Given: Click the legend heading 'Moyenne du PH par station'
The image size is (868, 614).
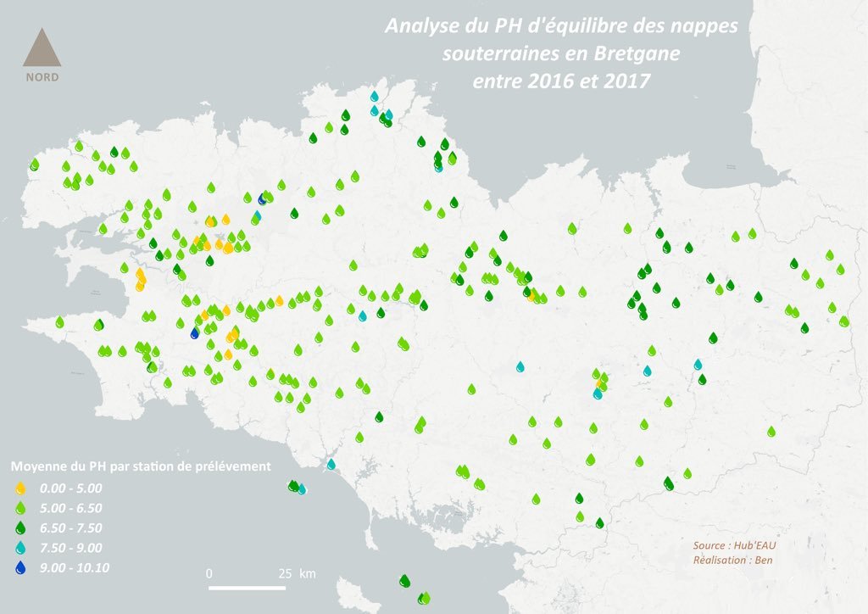Looking at the screenshot, I should tap(140, 466).
